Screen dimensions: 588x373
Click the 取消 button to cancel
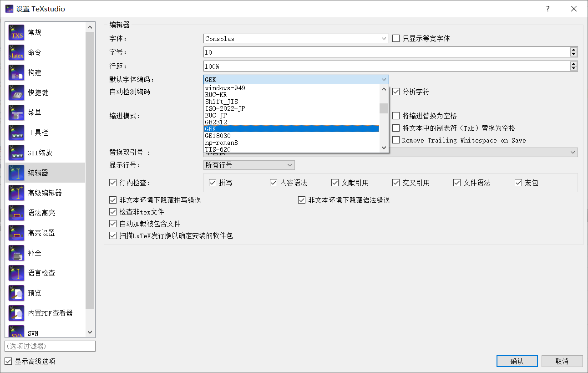click(x=562, y=361)
